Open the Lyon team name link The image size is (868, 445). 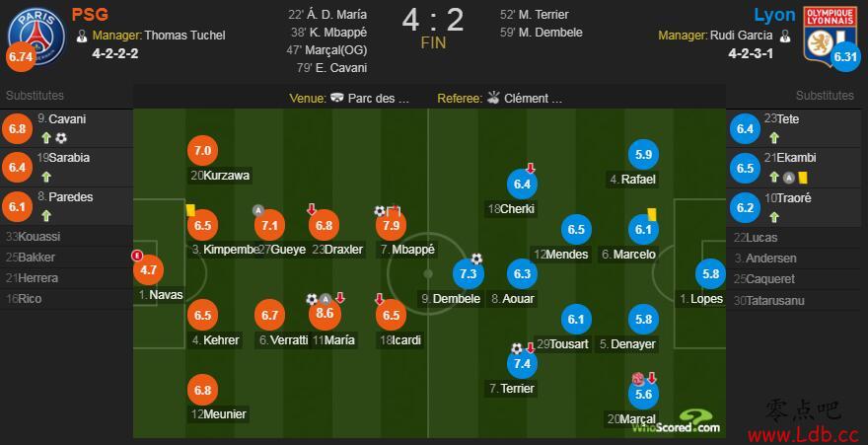[x=774, y=15]
